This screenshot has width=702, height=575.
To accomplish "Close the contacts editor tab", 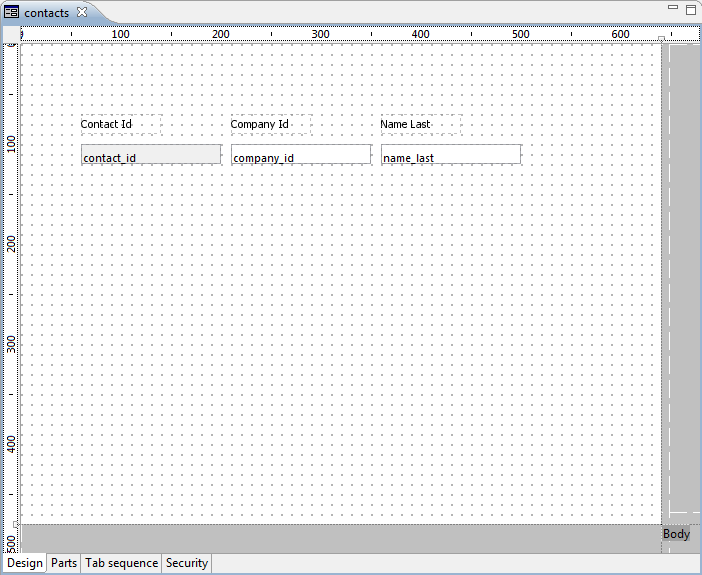I will click(82, 12).
